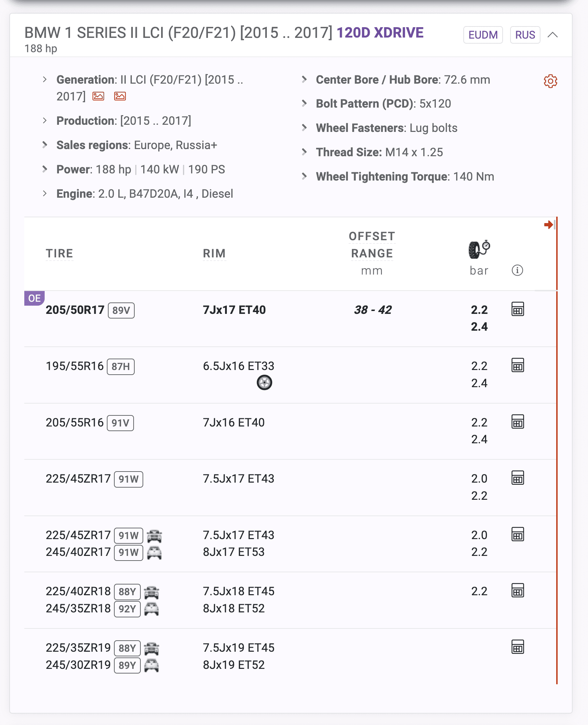
Task: Expand the Wheel Tightening Torque chevron
Action: point(304,176)
